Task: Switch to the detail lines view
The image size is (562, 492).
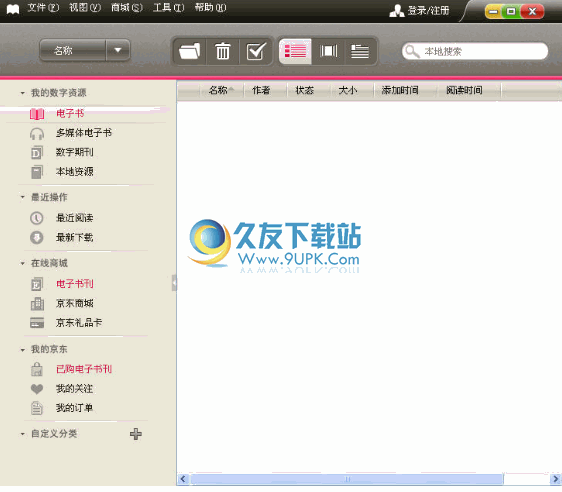Action: click(x=360, y=51)
